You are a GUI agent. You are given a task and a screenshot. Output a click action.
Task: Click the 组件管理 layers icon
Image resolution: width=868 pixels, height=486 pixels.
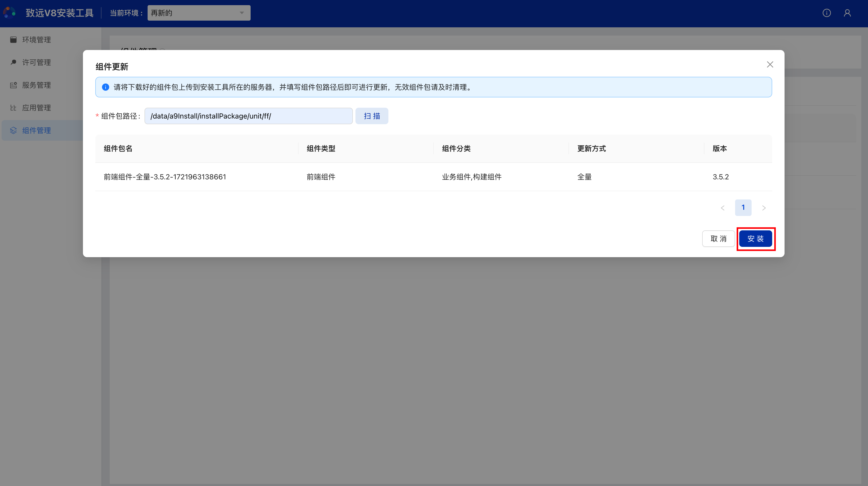pyautogui.click(x=13, y=130)
